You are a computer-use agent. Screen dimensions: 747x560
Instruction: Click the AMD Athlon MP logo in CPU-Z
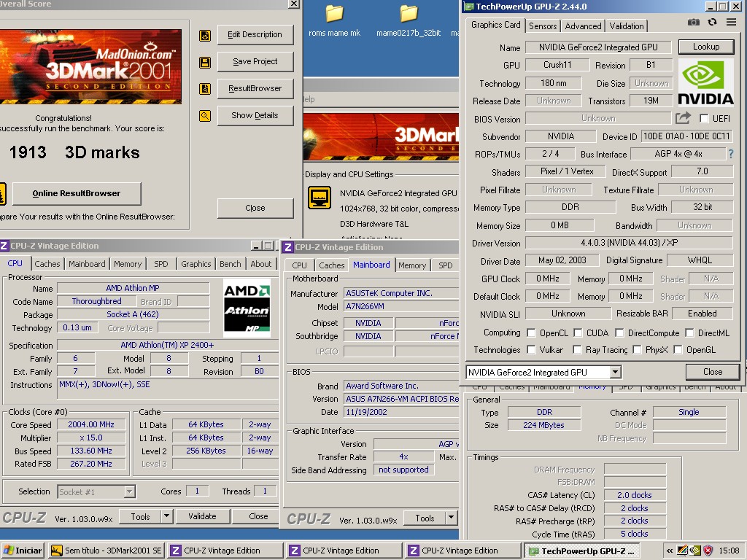pyautogui.click(x=247, y=308)
